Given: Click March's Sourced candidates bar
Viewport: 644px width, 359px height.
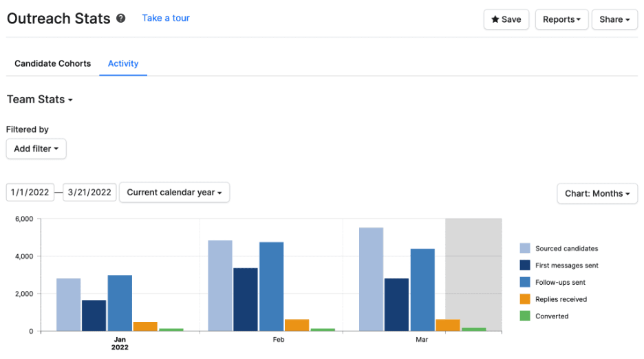Looking at the screenshot, I should (372, 279).
